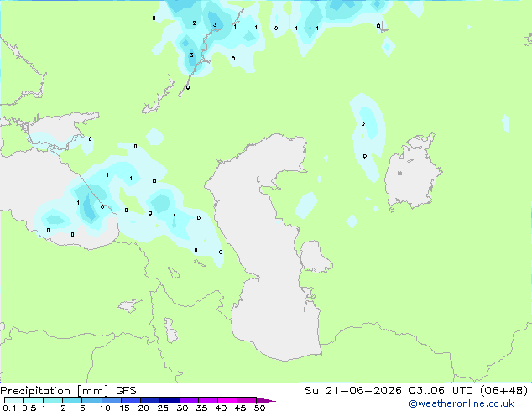The width and height of the screenshot is (532, 411).
Task: Pick the 15–20 mm legend color swatch
Action: click(x=130, y=400)
